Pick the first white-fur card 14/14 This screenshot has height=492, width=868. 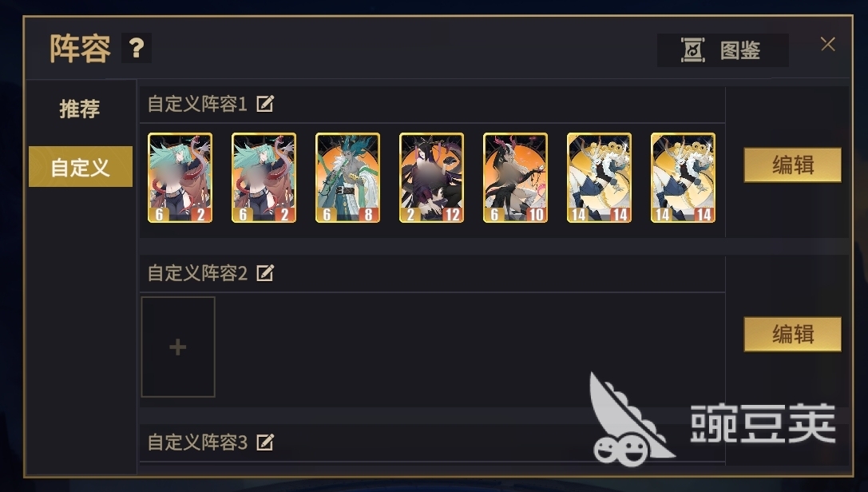(599, 177)
